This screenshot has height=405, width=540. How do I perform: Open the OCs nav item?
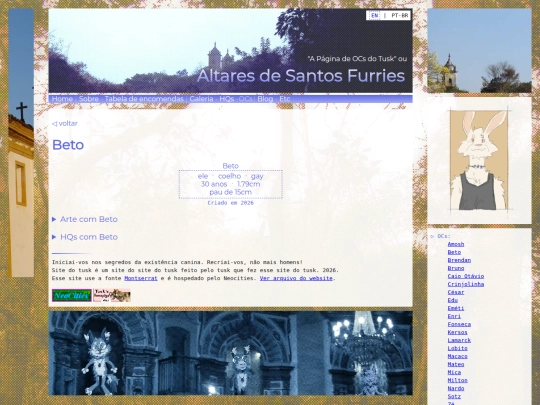(246, 99)
